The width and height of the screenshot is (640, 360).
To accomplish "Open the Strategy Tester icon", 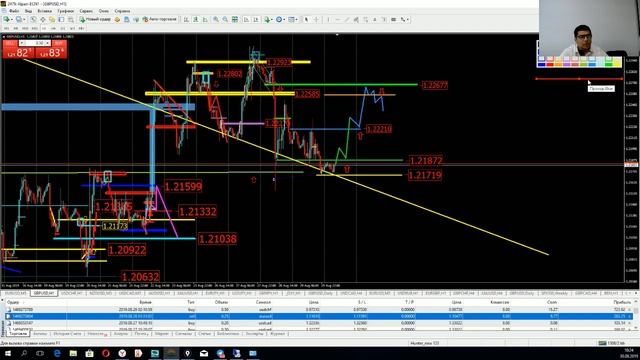I will point(71,19).
